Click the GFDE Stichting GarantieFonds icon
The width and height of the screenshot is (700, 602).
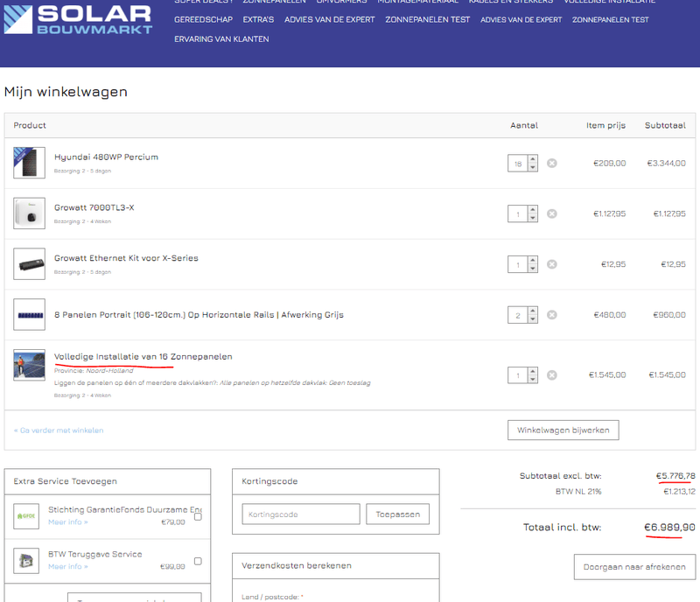tap(26, 515)
